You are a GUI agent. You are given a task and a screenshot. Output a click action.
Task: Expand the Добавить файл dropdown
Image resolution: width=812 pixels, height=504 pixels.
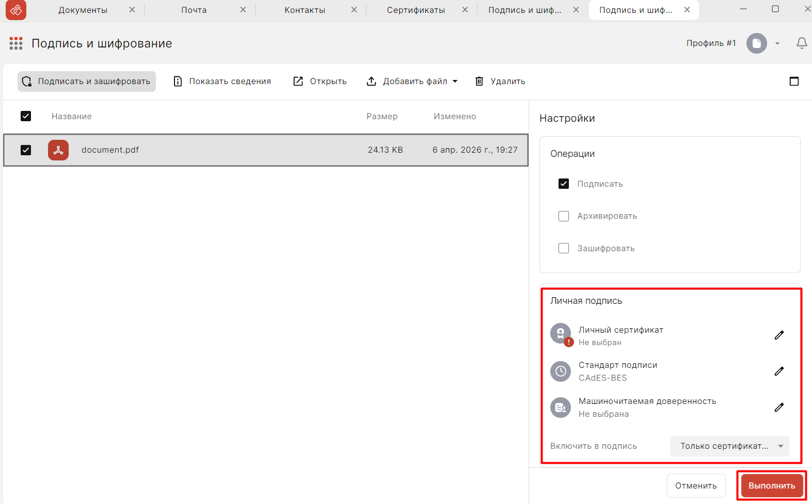(x=455, y=82)
